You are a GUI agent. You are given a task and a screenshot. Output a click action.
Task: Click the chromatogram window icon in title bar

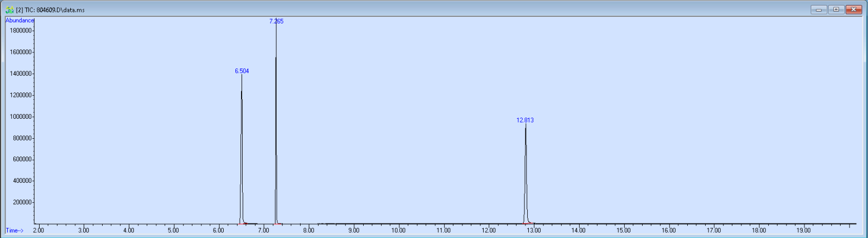pyautogui.click(x=9, y=9)
